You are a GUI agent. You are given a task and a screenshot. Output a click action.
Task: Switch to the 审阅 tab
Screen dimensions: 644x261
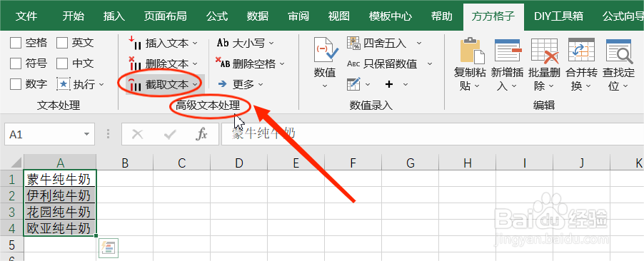pyautogui.click(x=298, y=16)
